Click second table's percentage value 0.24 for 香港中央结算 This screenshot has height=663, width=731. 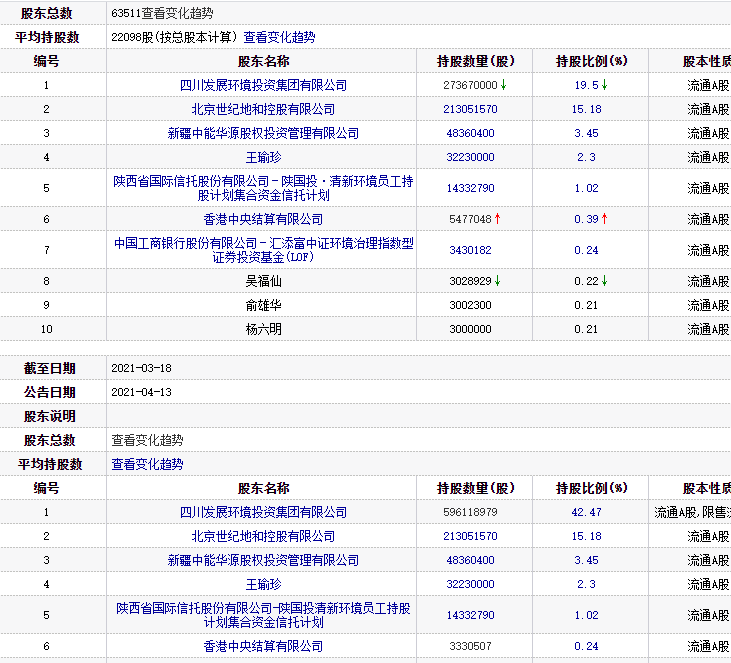click(x=586, y=646)
